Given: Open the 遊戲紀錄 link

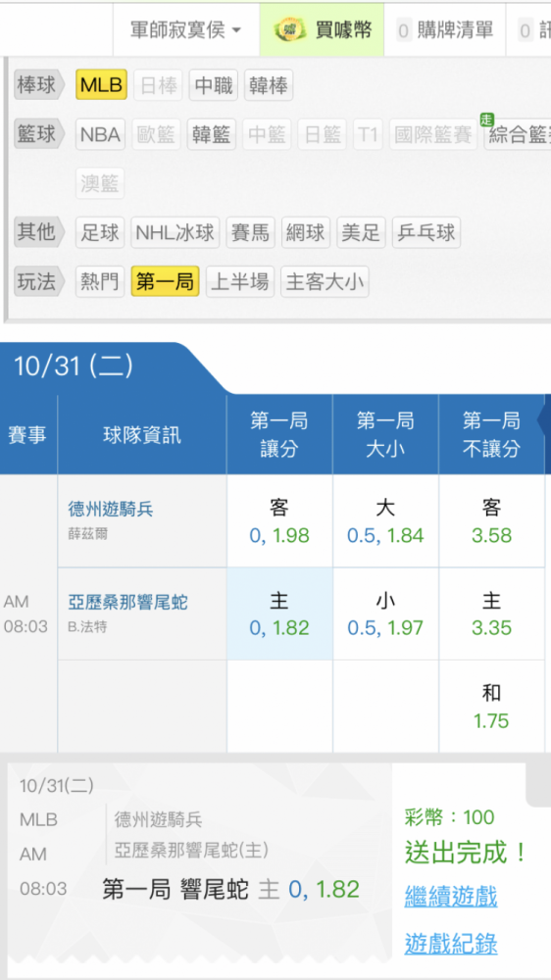Looking at the screenshot, I should (x=451, y=943).
